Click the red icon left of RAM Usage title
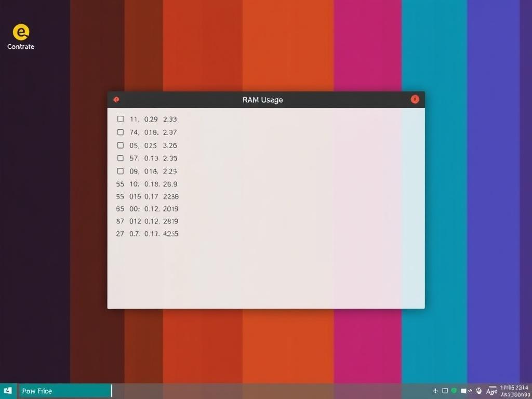Viewport: 532px width, 399px height. (x=116, y=100)
